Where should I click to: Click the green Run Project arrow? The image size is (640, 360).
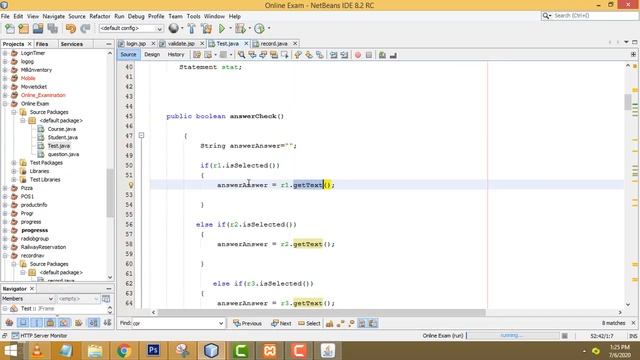click(222, 29)
